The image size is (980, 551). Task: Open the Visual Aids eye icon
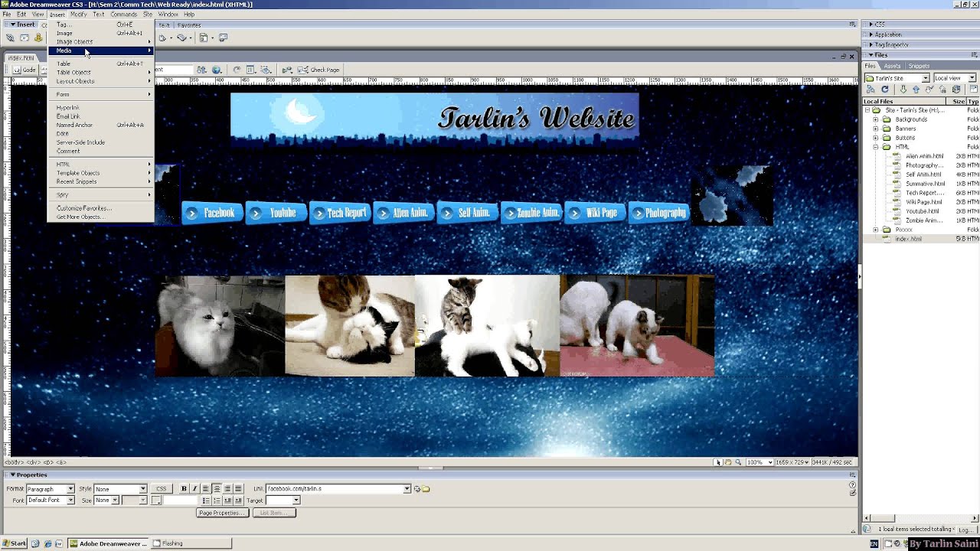pos(266,70)
